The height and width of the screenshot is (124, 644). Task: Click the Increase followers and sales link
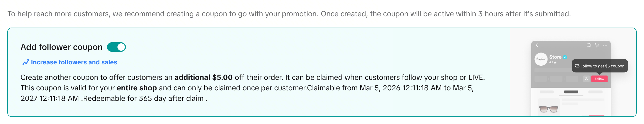pos(74,62)
